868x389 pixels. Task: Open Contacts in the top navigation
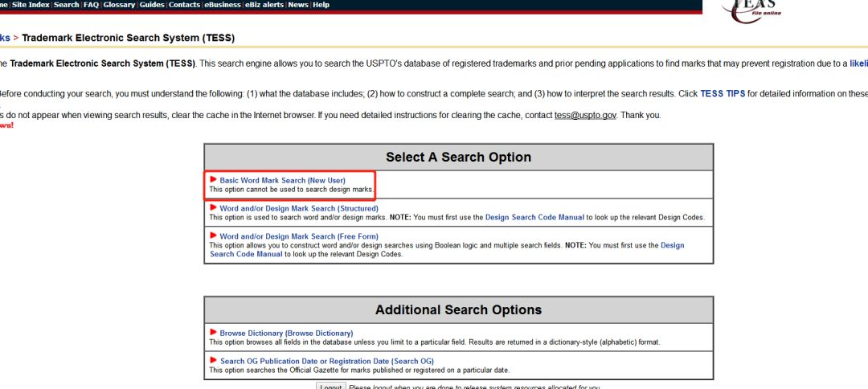coord(184,5)
